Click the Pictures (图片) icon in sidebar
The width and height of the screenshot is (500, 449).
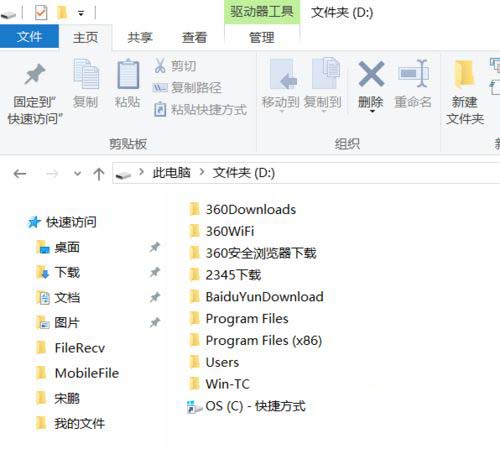[x=43, y=322]
